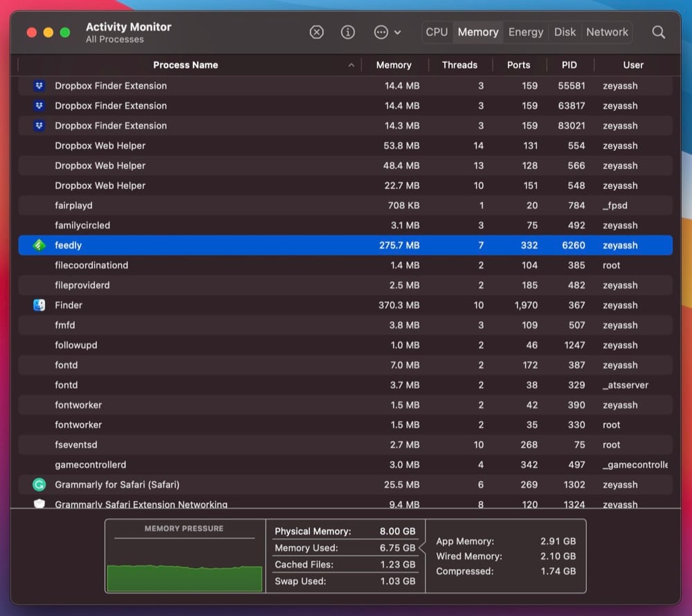Viewport: 692px width, 616px height.
Task: Sort by the PID column header
Action: tap(570, 65)
